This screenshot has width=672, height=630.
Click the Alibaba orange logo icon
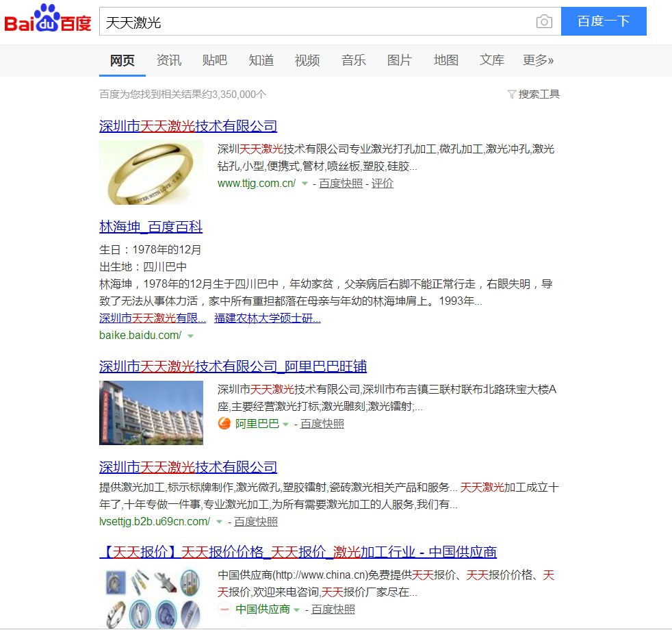click(x=224, y=424)
